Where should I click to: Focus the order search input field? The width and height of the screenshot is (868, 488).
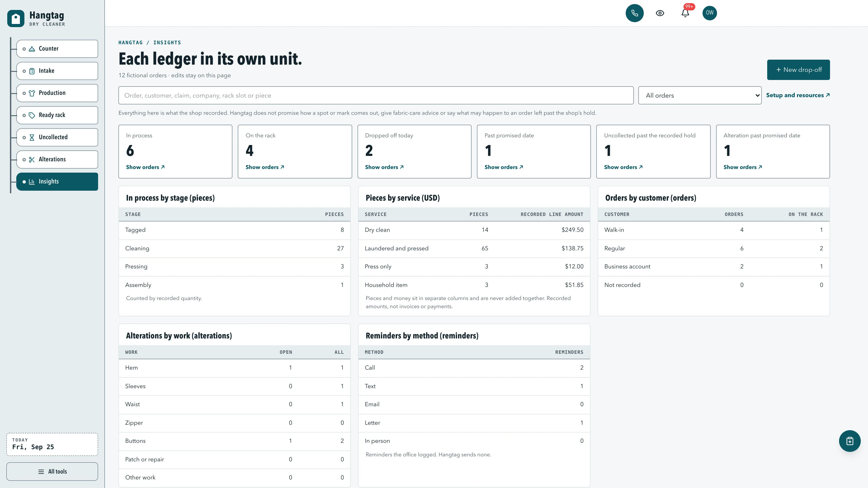coord(376,95)
